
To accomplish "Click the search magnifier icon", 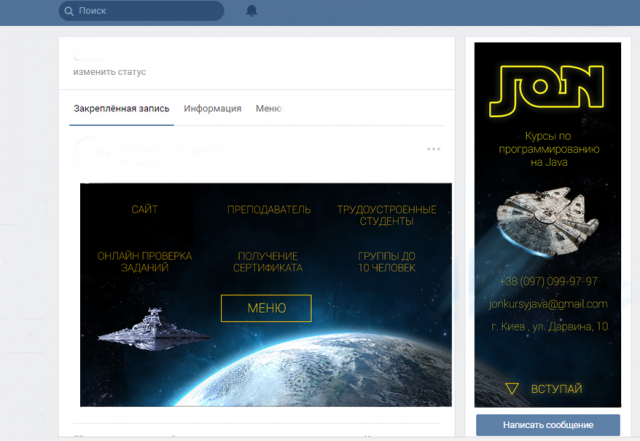I will [x=69, y=11].
